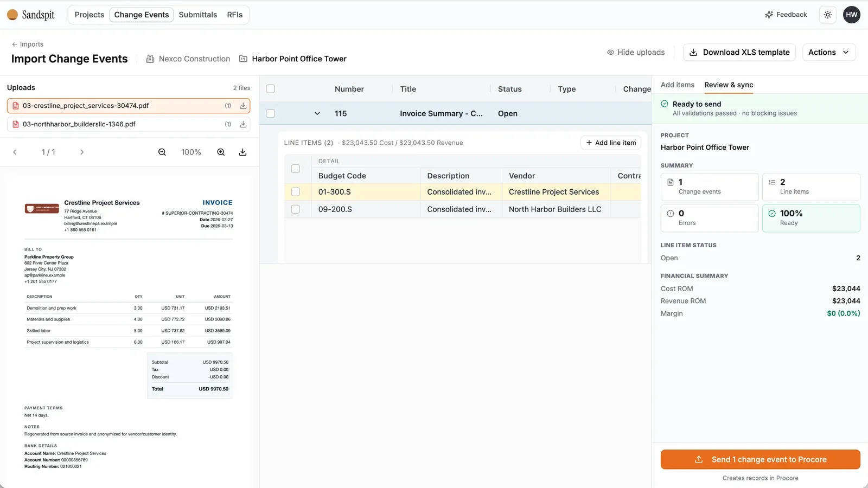This screenshot has height=488, width=868.
Task: Click the 100% Ready check icon
Action: click(x=772, y=214)
